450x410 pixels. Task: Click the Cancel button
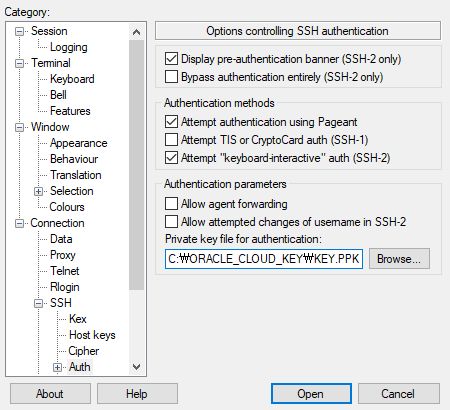tap(399, 394)
